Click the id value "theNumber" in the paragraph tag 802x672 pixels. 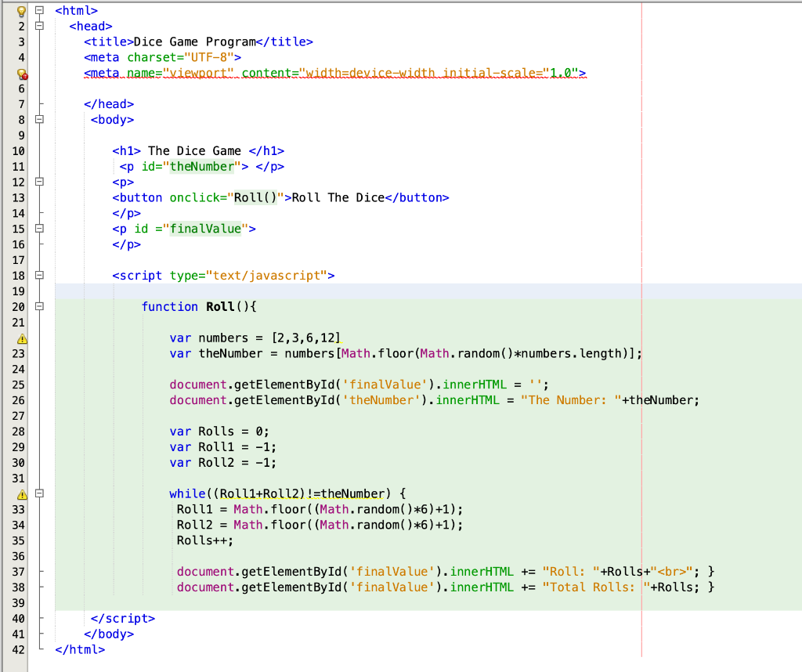tap(202, 167)
